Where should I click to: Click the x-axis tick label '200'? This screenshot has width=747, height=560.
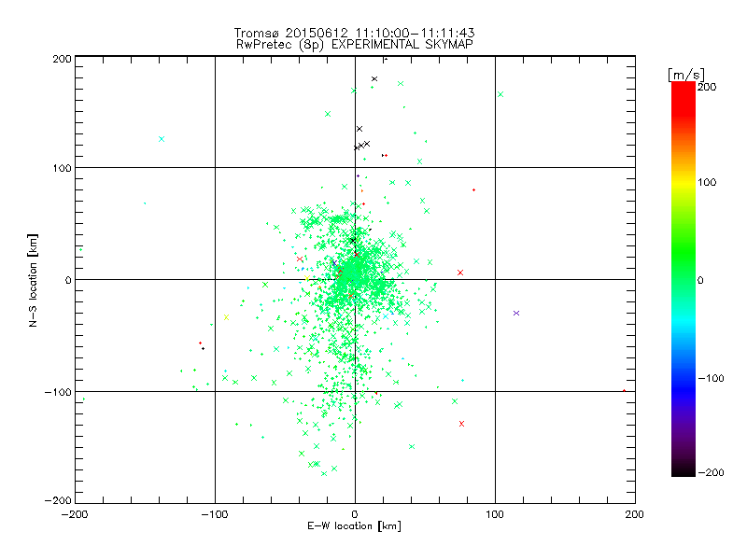pos(635,514)
